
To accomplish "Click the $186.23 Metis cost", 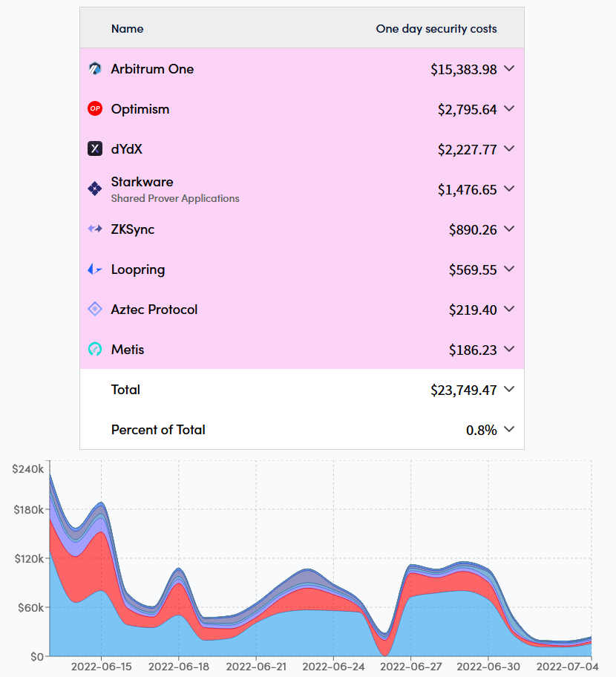I will 473,350.
